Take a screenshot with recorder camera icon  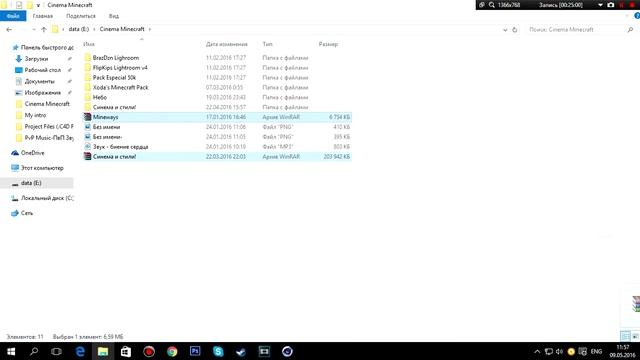pyautogui.click(x=611, y=5)
